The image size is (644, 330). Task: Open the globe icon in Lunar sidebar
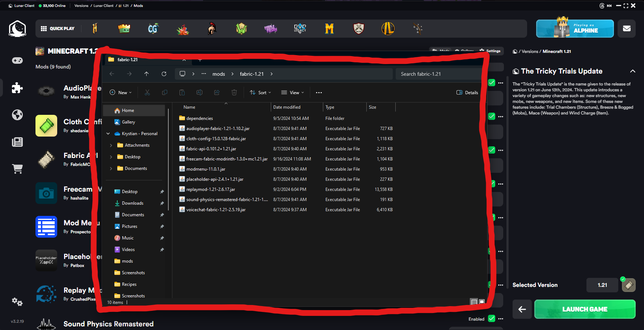17,115
